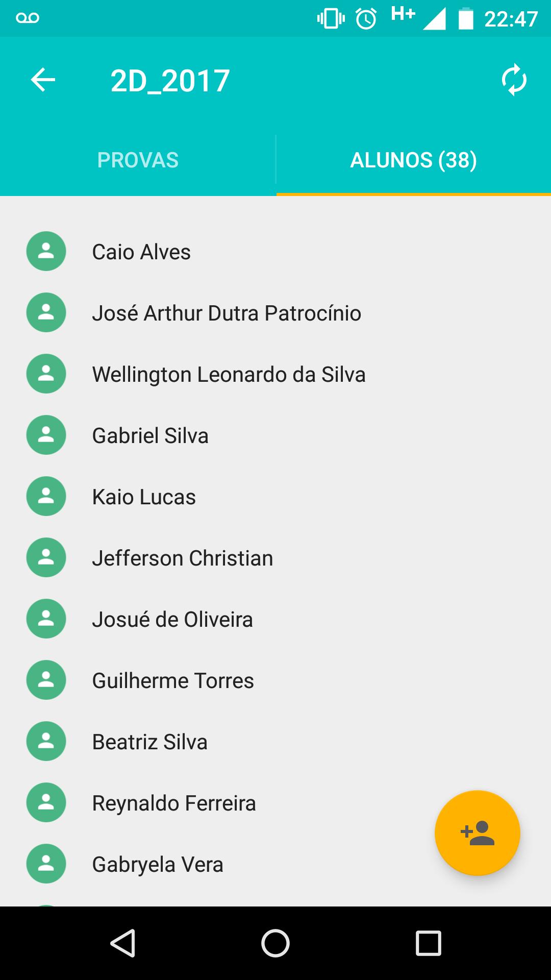551x980 pixels.
Task: Click avatar icon beside Caio Alves
Action: pyautogui.click(x=46, y=251)
